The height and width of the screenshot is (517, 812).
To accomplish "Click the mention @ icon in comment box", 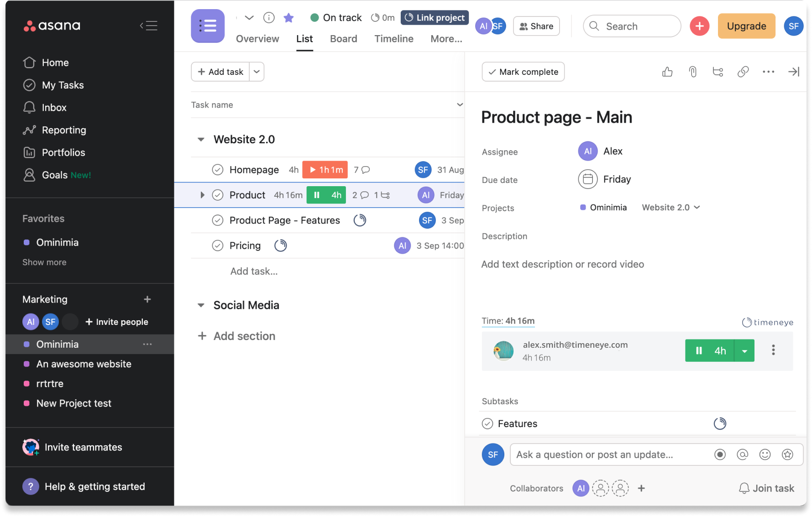I will click(743, 454).
